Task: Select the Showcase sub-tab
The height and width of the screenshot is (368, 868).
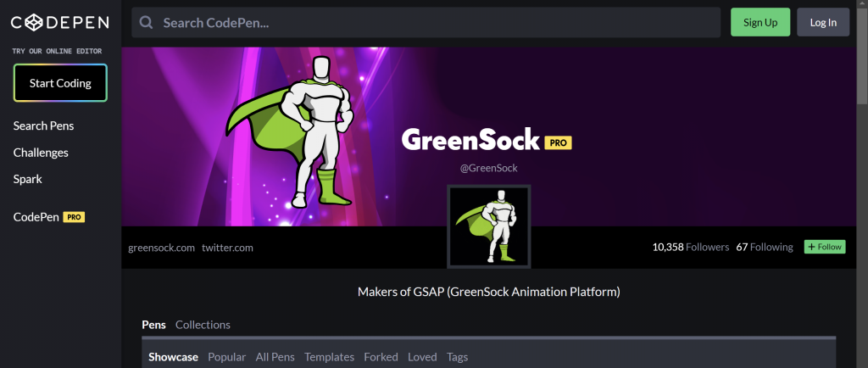Action: tap(173, 357)
